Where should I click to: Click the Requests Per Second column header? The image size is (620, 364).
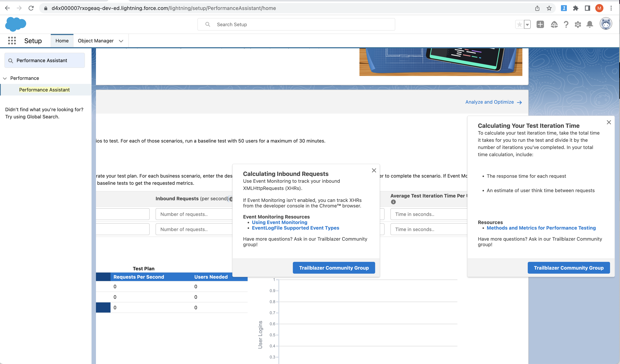[139, 277]
